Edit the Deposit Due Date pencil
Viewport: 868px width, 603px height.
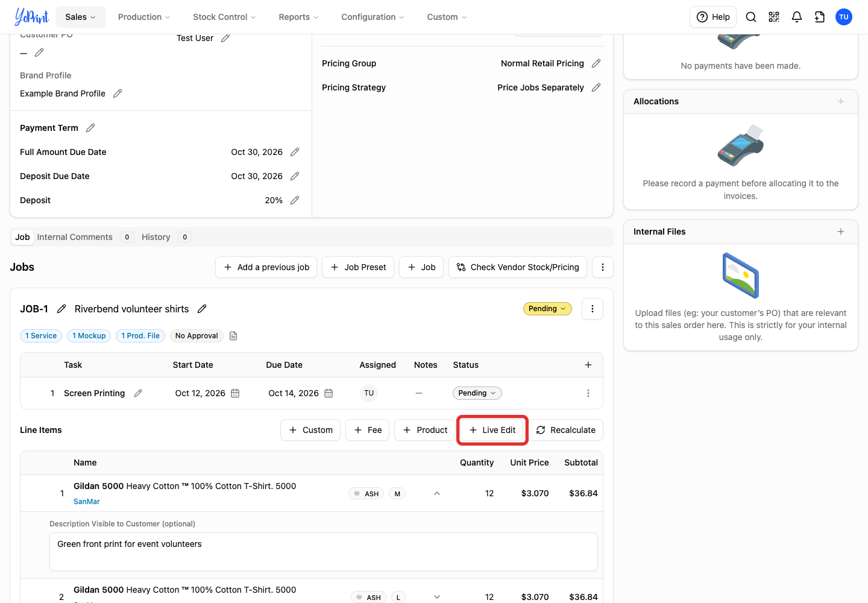(295, 176)
